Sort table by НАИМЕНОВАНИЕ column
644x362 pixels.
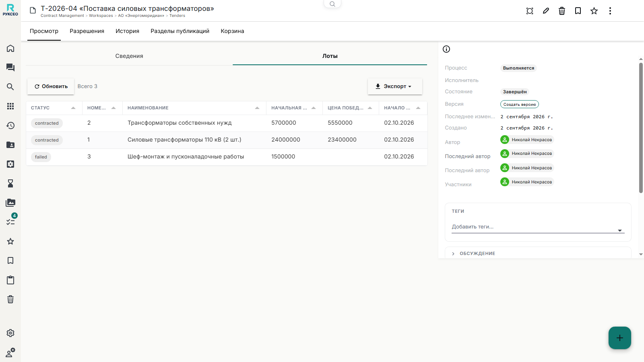pyautogui.click(x=194, y=108)
